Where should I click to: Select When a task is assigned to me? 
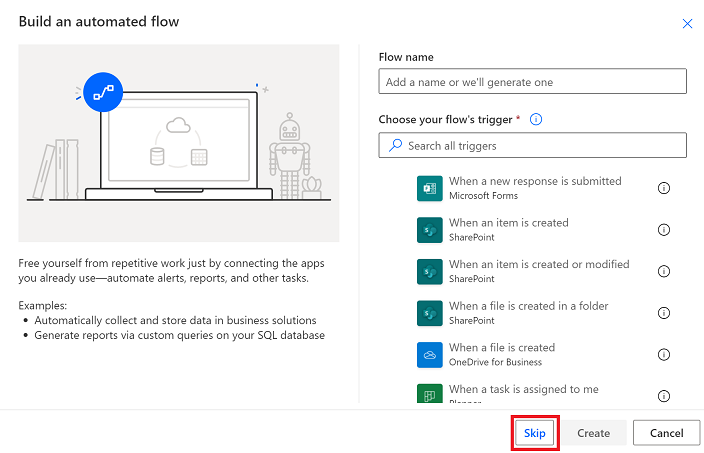point(524,389)
